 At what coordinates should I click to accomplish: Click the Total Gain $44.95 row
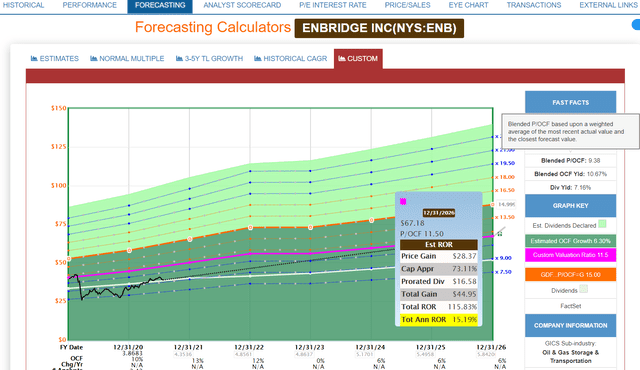pyautogui.click(x=439, y=294)
